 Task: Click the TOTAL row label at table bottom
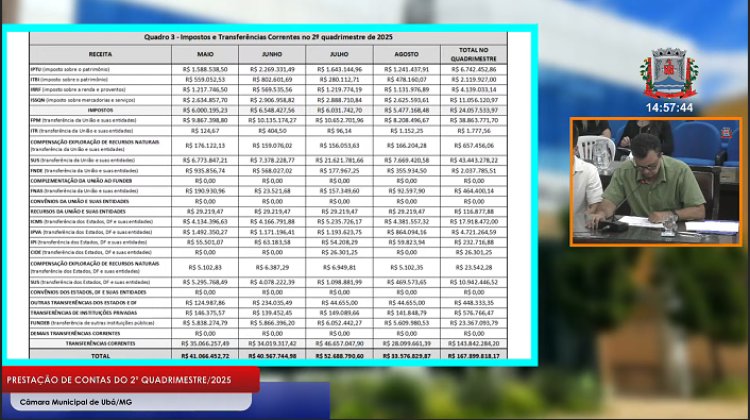[100, 354]
